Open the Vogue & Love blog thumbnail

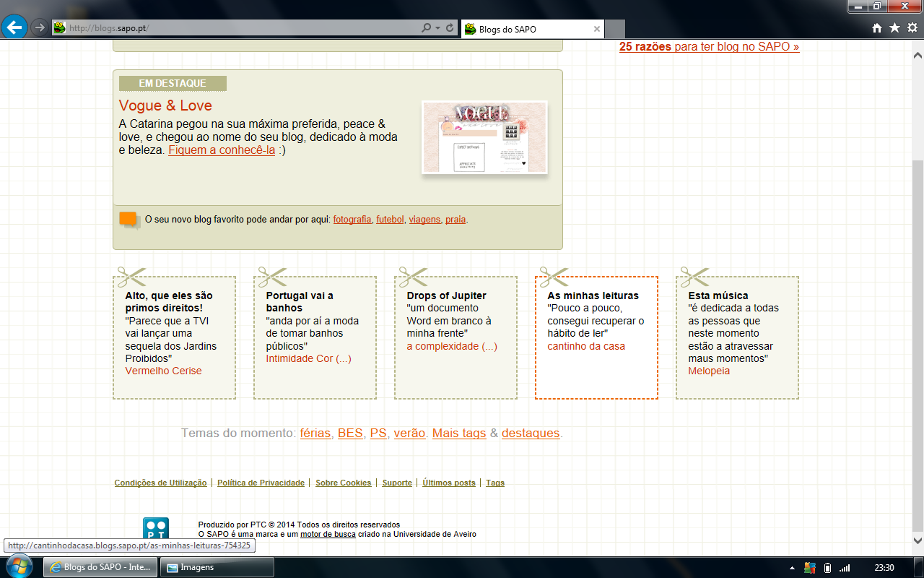(484, 137)
